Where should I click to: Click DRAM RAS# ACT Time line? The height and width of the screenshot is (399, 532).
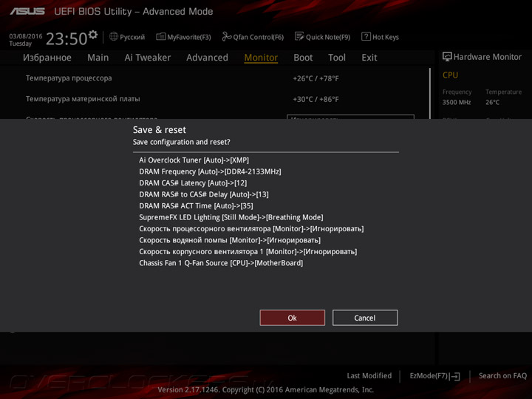pos(196,206)
